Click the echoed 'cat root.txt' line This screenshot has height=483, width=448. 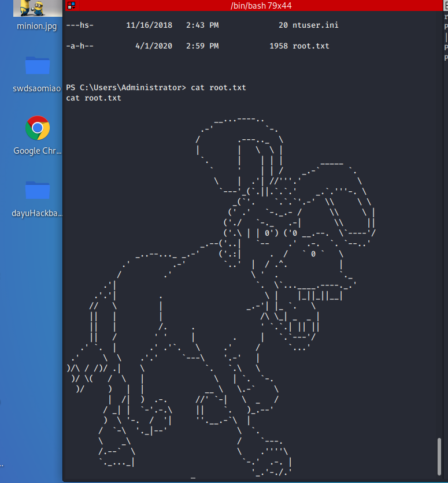(x=94, y=98)
